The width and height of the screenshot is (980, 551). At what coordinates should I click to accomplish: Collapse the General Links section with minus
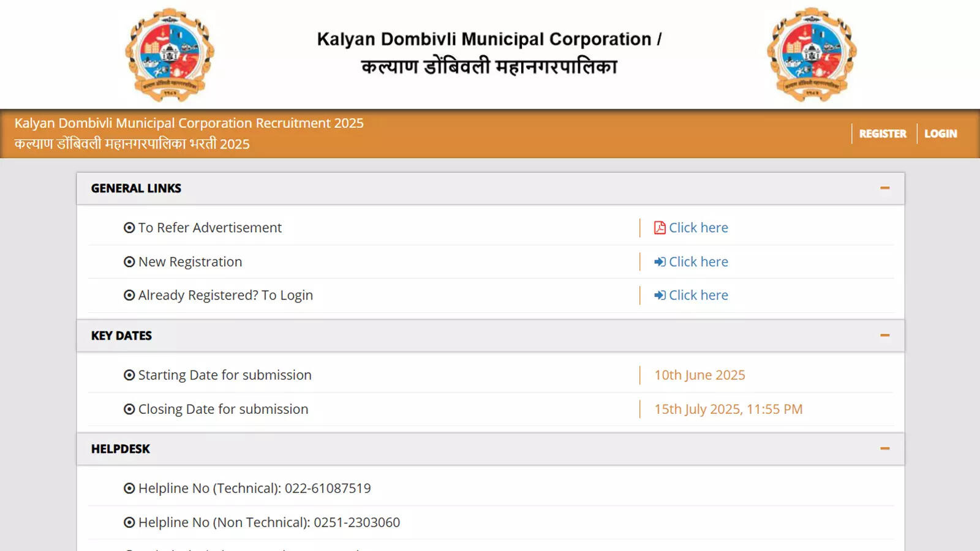click(884, 188)
